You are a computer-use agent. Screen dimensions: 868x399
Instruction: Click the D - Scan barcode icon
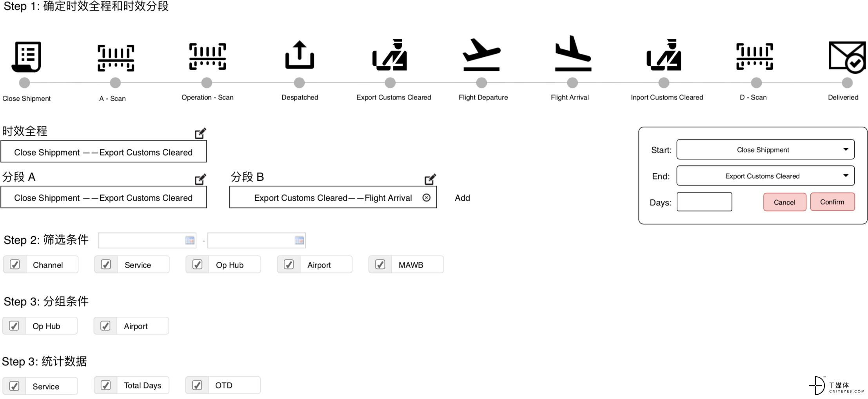tap(755, 56)
